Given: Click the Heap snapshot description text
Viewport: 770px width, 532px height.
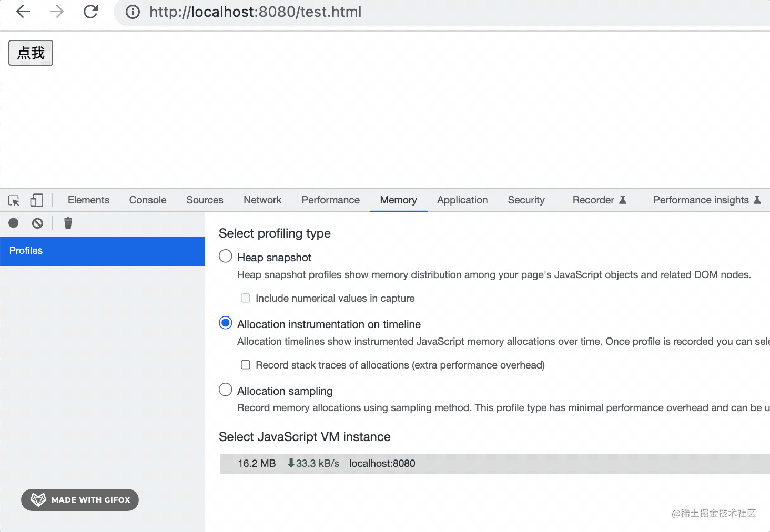Looking at the screenshot, I should point(494,275).
